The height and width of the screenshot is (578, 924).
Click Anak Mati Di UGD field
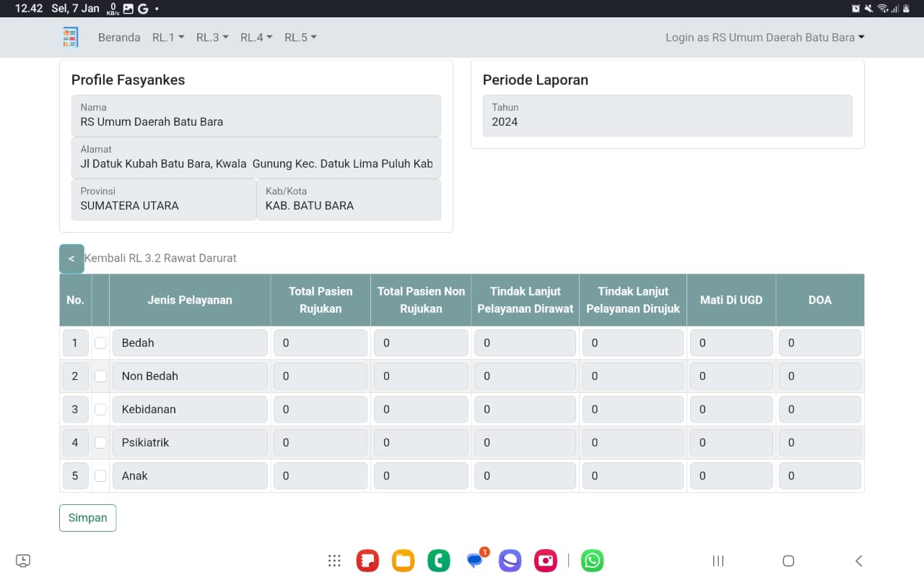[x=731, y=475]
